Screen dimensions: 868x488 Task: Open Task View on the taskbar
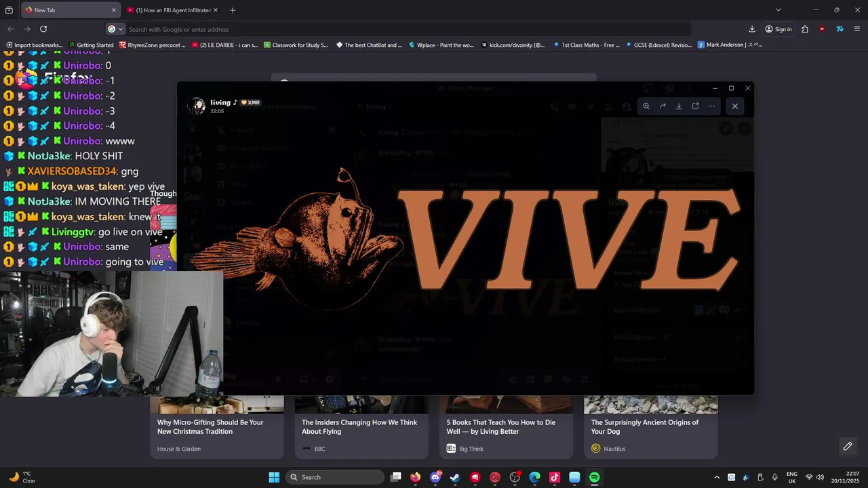click(396, 477)
